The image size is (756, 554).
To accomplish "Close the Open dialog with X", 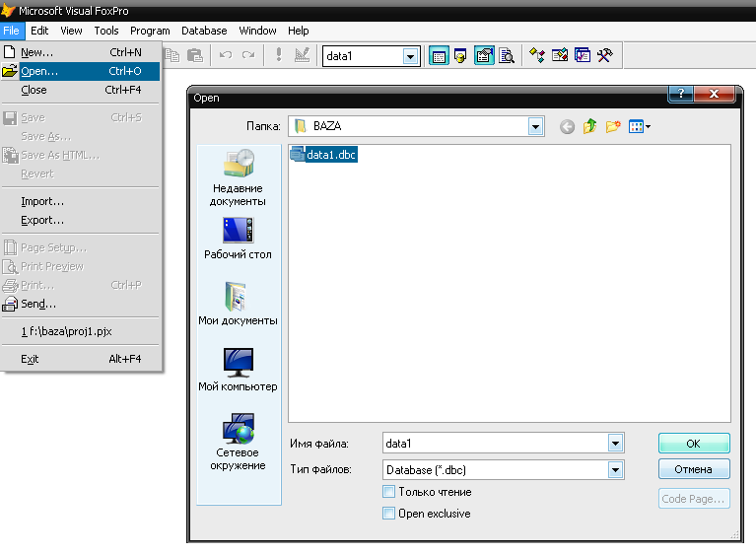I will click(715, 94).
